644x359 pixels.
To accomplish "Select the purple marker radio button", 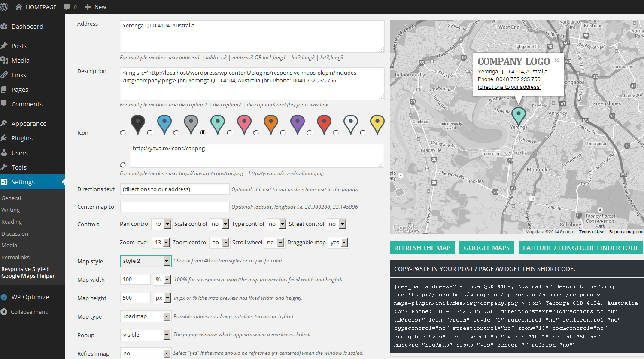I will coord(283,133).
